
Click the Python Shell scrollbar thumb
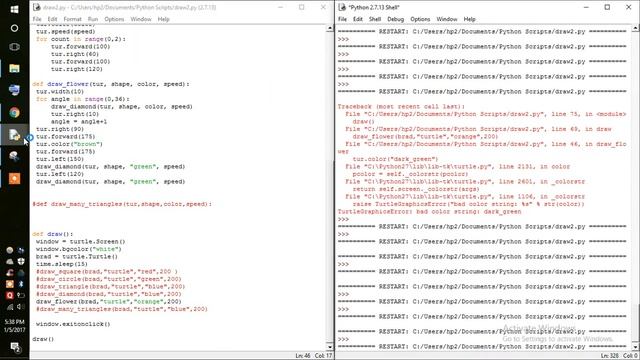636,322
